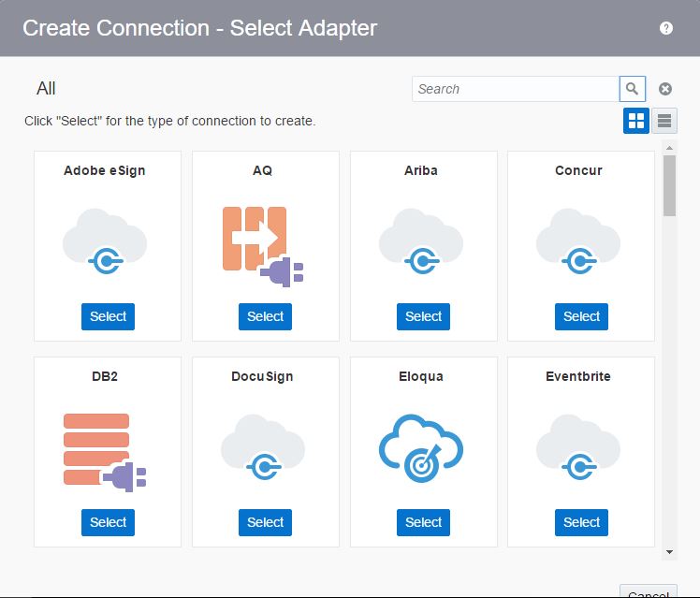Choose Select under Eventbrite
Image resolution: width=700 pixels, height=598 pixels.
581,522
